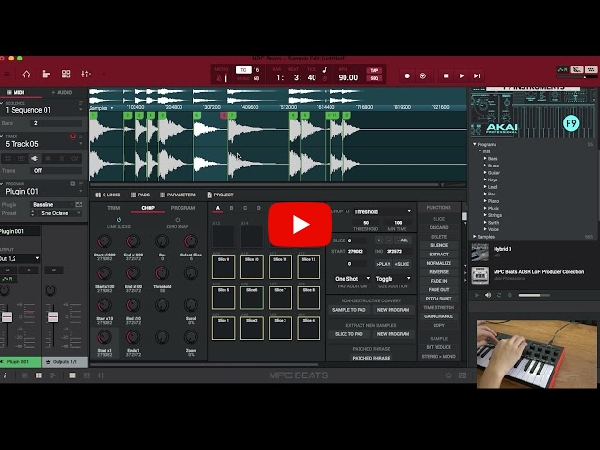Open the Sequence 01 dropdown

pos(81,110)
